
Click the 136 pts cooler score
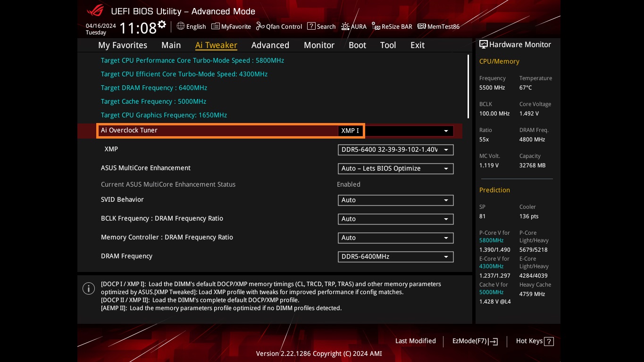(529, 216)
